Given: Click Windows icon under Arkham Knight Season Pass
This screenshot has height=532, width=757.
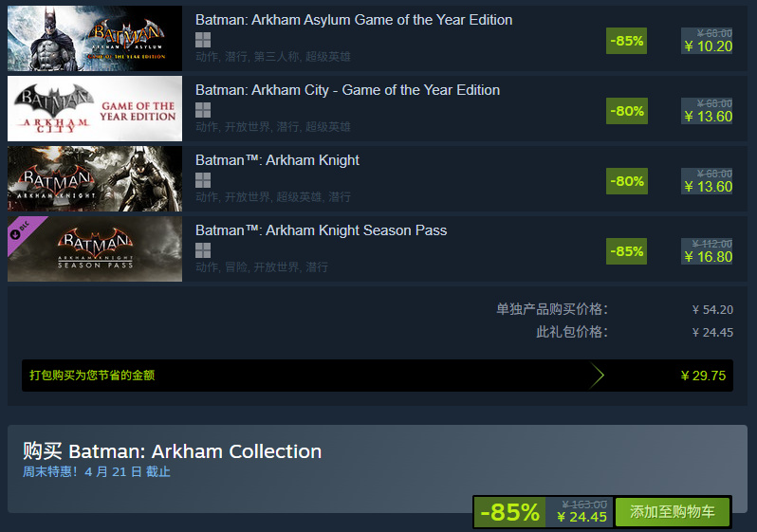Looking at the screenshot, I should [x=202, y=250].
